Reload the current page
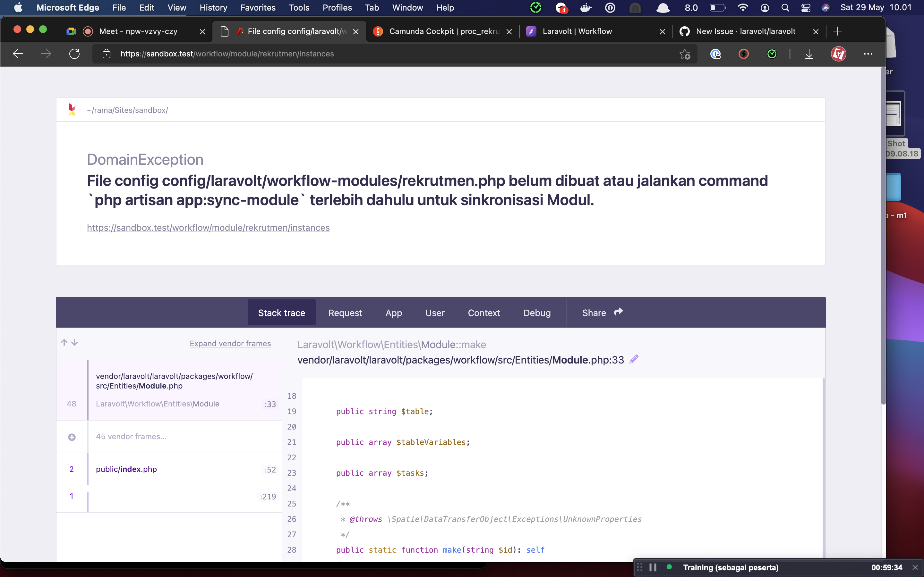 point(74,54)
